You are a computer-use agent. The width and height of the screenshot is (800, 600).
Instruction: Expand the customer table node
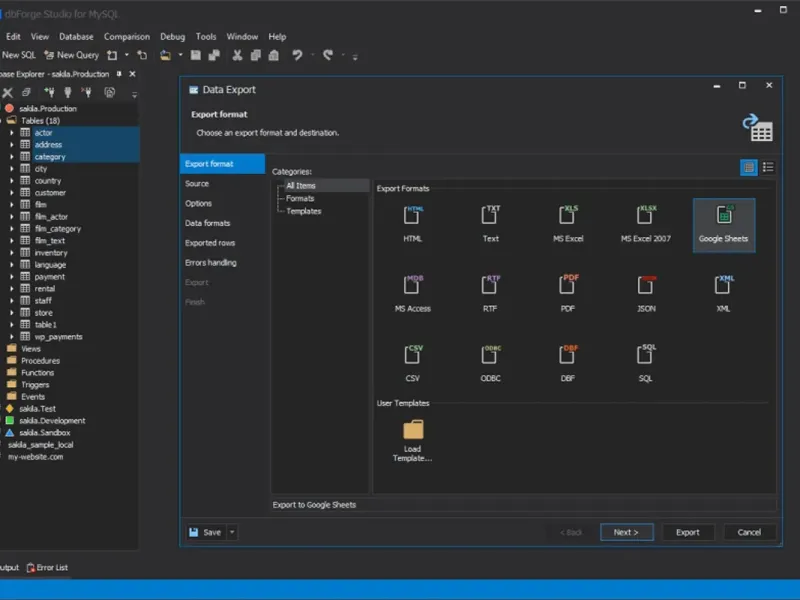[x=12, y=193]
